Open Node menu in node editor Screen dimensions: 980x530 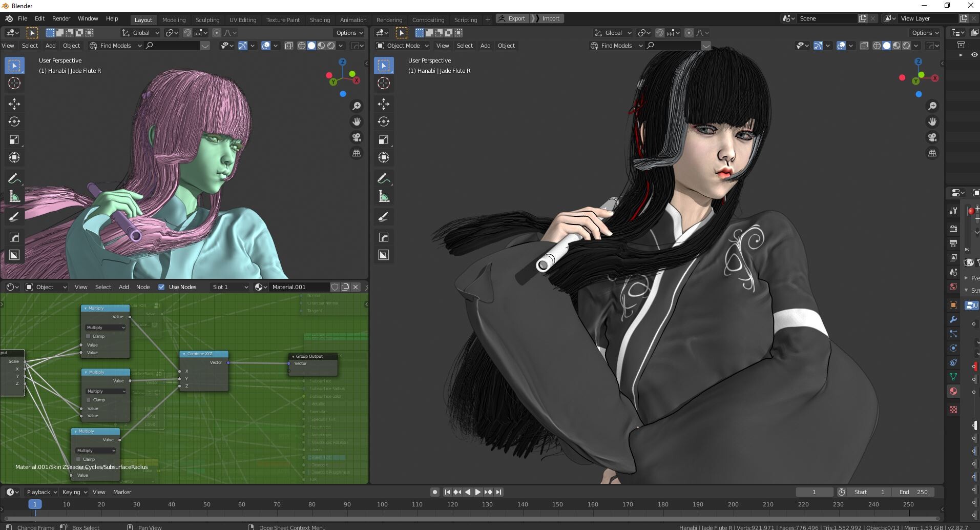click(143, 287)
